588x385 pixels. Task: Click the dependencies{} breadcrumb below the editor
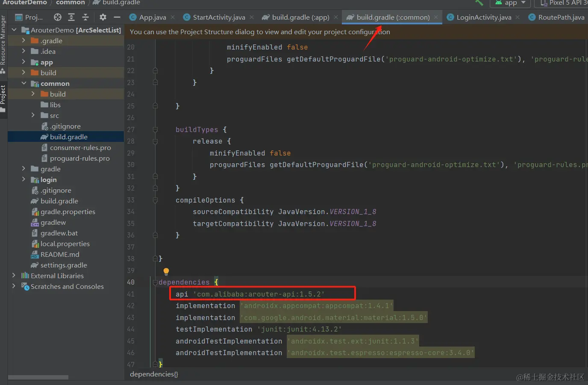[154, 374]
